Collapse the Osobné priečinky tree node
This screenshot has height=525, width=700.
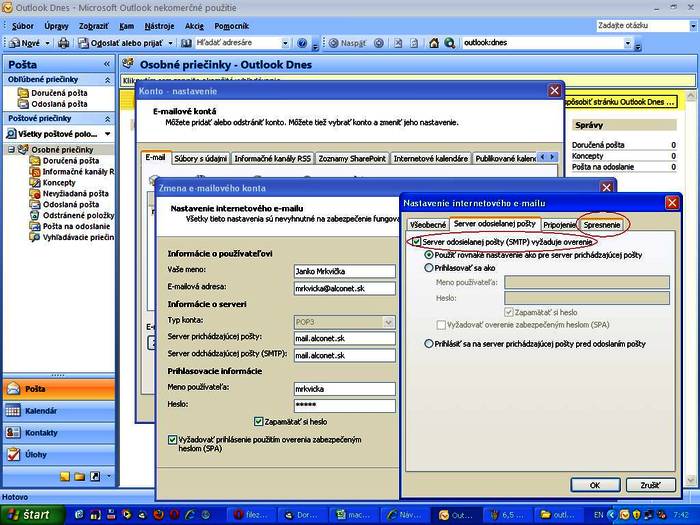[x=12, y=150]
